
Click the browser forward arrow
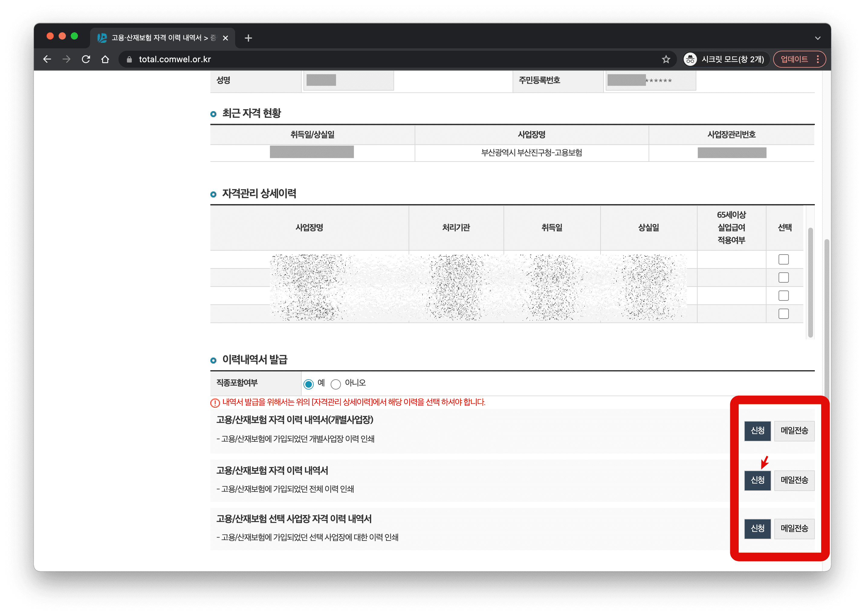coord(66,59)
